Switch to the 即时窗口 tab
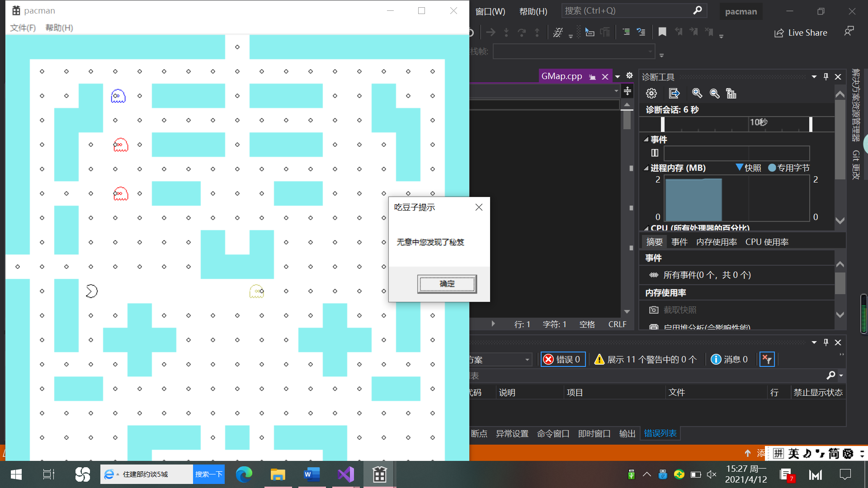The width and height of the screenshot is (868, 488). (594, 434)
